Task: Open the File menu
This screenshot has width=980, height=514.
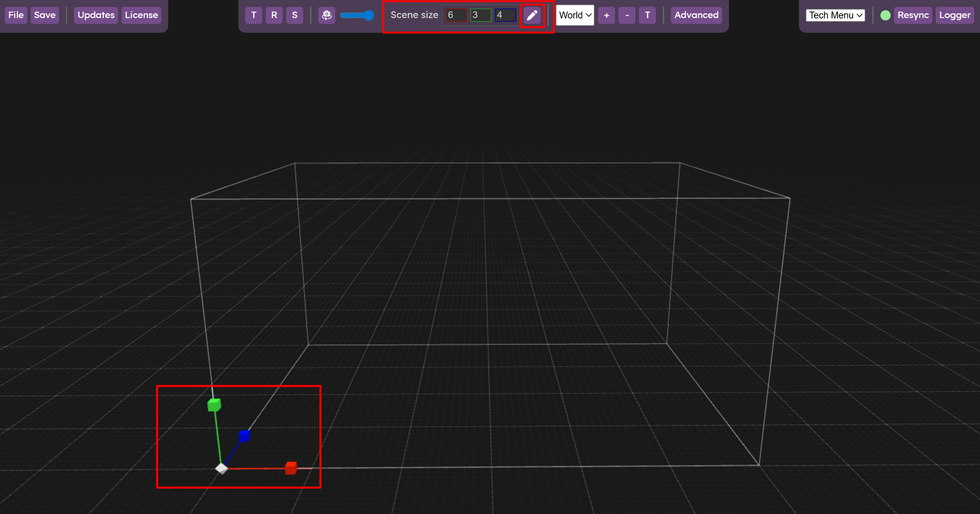Action: 16,15
